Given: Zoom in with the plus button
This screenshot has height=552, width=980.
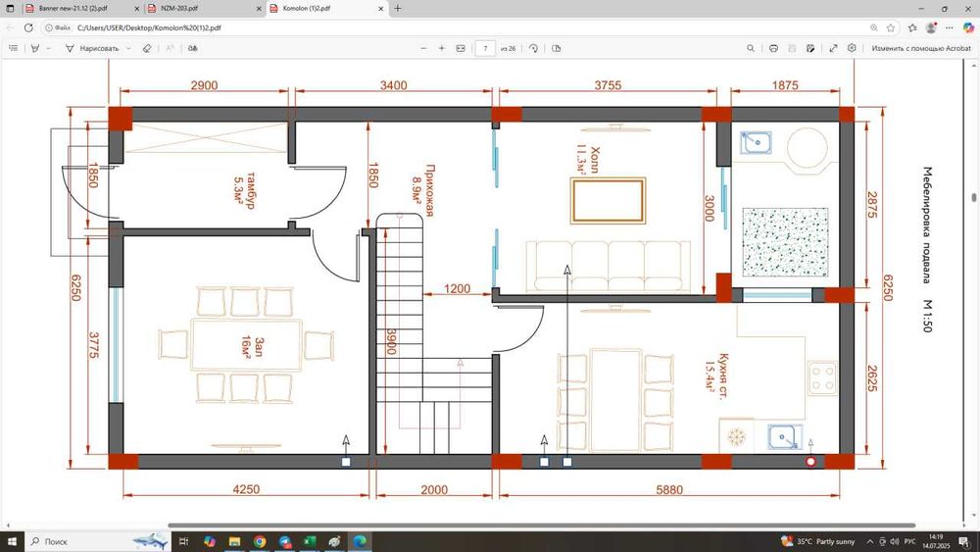Looking at the screenshot, I should (442, 48).
